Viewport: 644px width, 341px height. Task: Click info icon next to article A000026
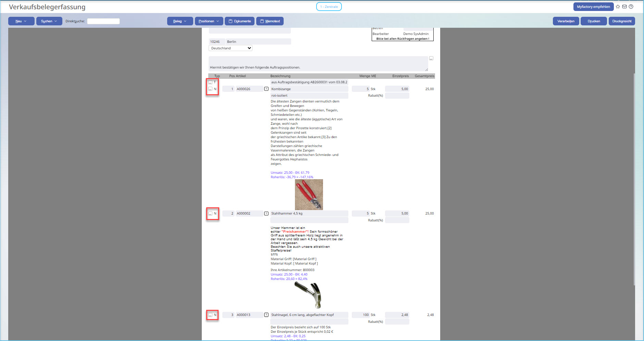coord(267,89)
